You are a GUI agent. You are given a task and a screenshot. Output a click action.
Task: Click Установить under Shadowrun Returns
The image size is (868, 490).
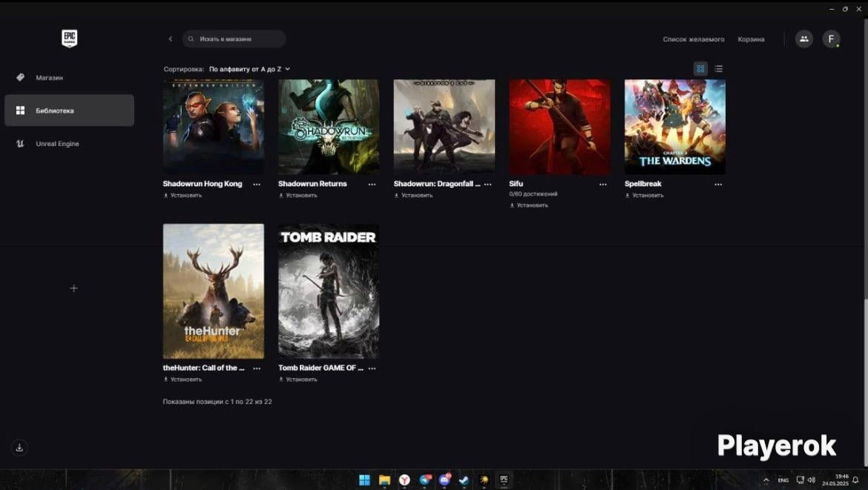(297, 195)
